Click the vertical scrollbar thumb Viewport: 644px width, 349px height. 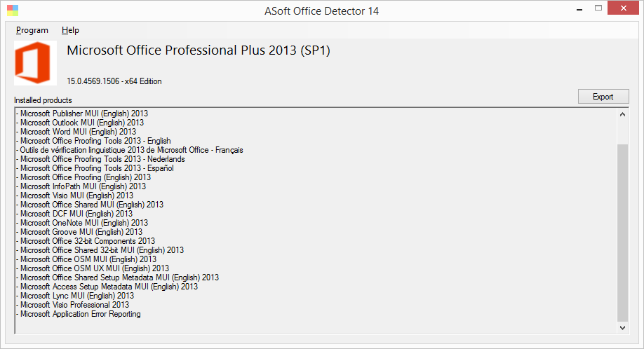[623, 231]
